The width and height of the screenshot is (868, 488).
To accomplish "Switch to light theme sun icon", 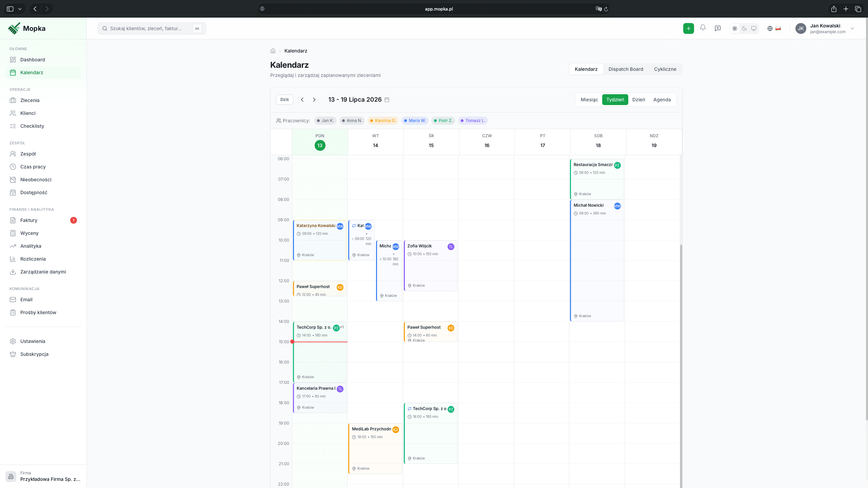I will click(x=735, y=28).
